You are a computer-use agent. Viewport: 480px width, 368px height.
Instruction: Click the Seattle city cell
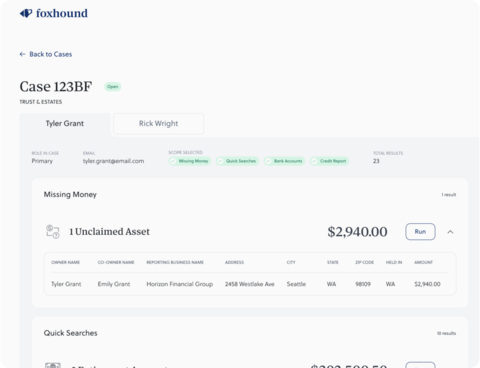(x=296, y=284)
